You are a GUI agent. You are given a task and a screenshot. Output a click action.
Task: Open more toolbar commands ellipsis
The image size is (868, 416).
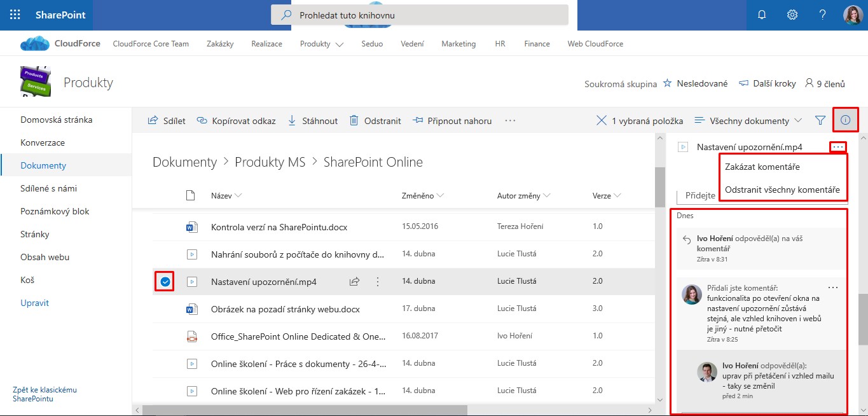point(510,120)
